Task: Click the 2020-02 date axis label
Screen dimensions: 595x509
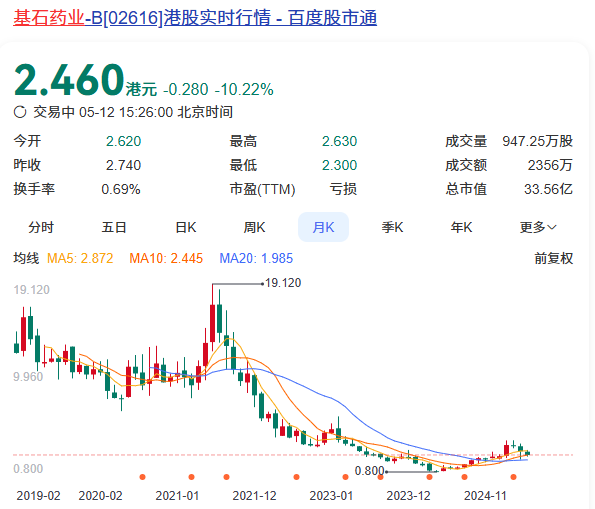Action: point(100,496)
